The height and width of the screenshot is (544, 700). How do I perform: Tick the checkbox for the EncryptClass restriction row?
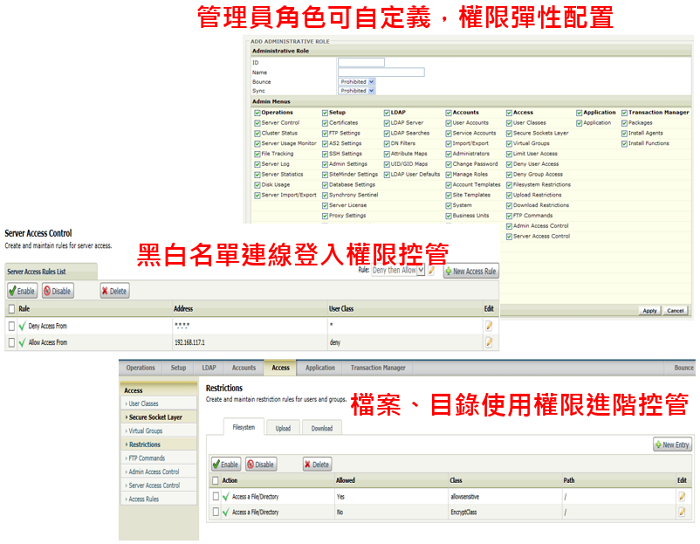(215, 512)
